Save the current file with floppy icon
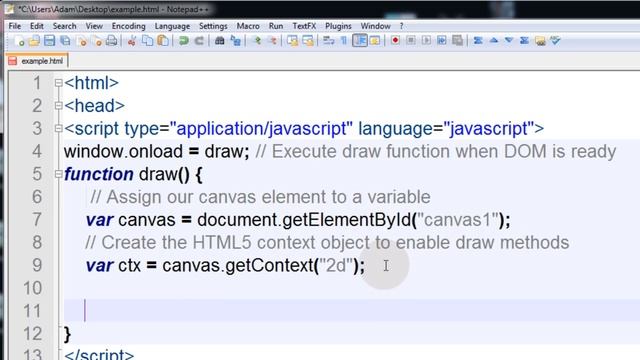The width and height of the screenshot is (640, 360). 49,41
